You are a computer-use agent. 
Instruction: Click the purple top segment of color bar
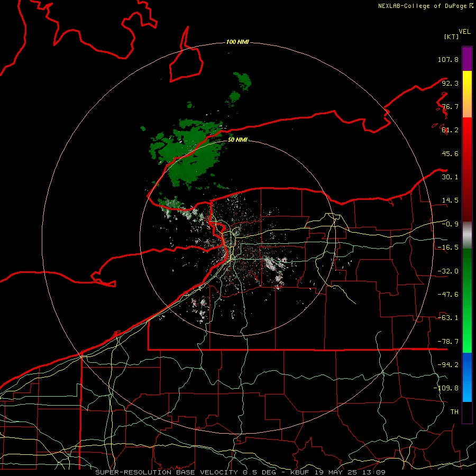(467, 59)
